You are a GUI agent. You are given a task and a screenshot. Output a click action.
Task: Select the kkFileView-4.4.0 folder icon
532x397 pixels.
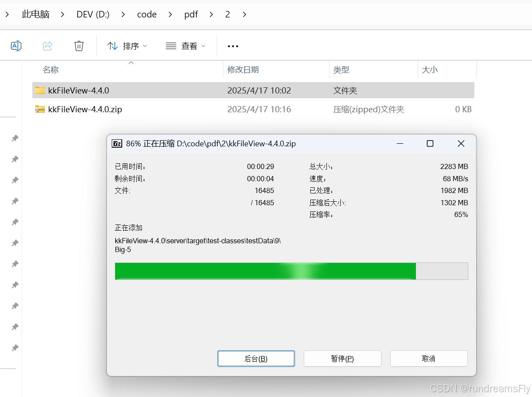coord(40,90)
